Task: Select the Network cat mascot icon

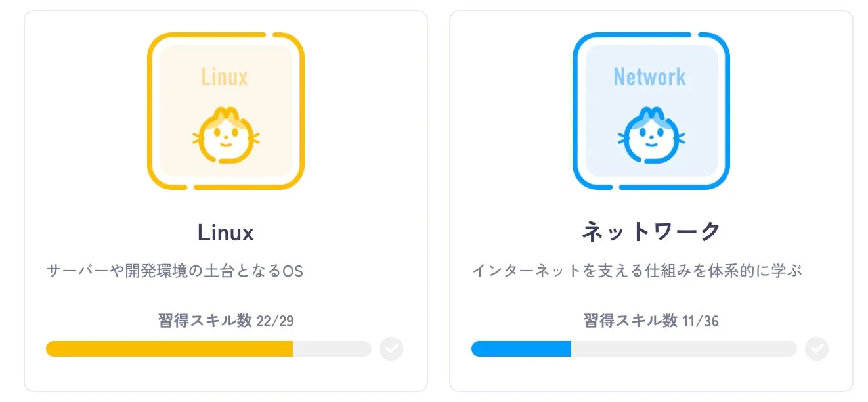Action: pyautogui.click(x=651, y=136)
